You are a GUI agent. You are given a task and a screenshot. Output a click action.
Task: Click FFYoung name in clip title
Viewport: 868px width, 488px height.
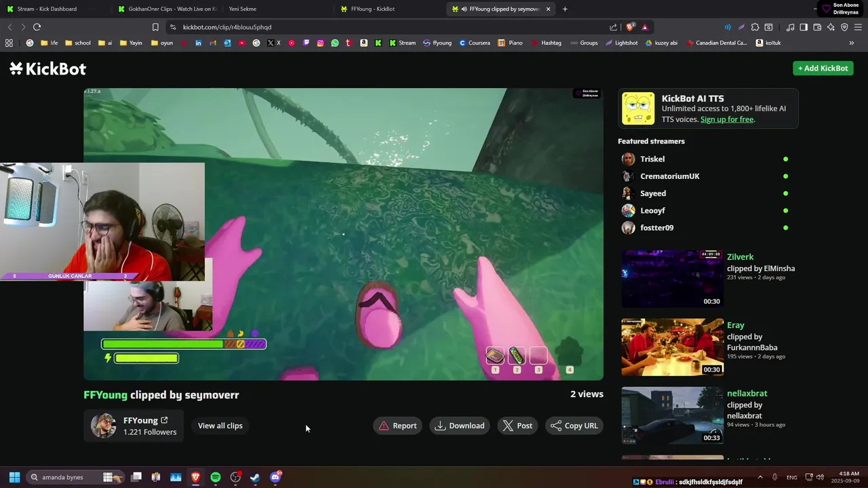pos(105,394)
